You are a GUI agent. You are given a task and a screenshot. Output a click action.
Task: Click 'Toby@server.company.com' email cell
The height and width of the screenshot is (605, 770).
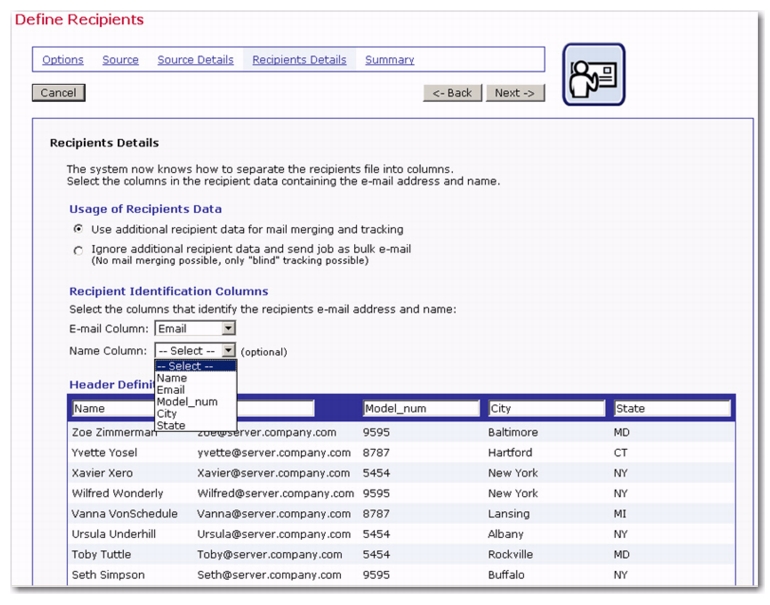click(x=270, y=554)
